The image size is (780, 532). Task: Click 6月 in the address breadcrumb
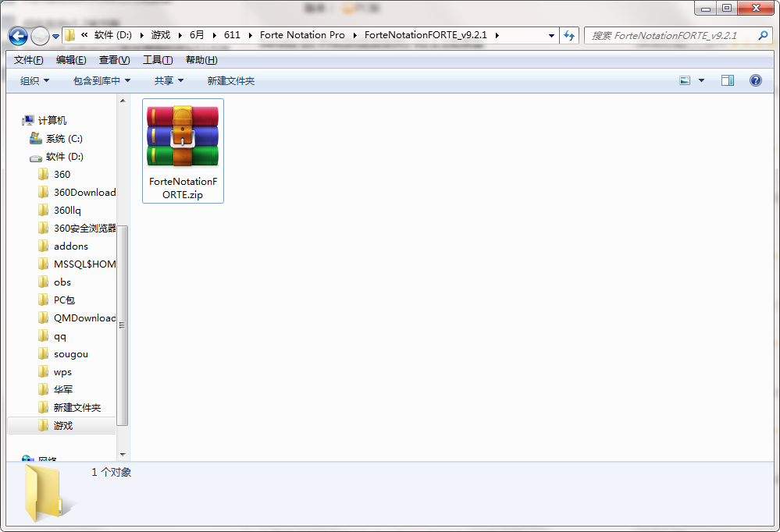tap(197, 35)
